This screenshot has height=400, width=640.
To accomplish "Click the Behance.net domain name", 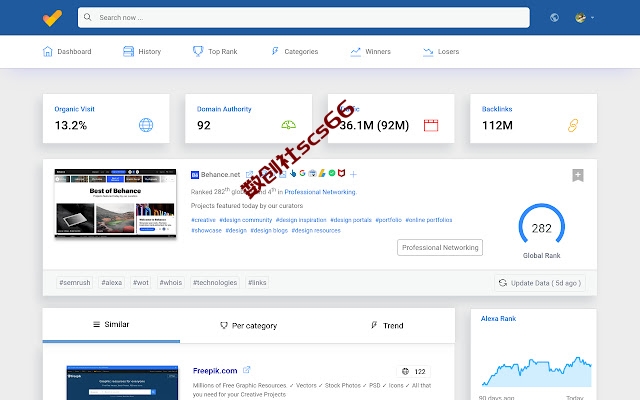I will click(x=220, y=175).
